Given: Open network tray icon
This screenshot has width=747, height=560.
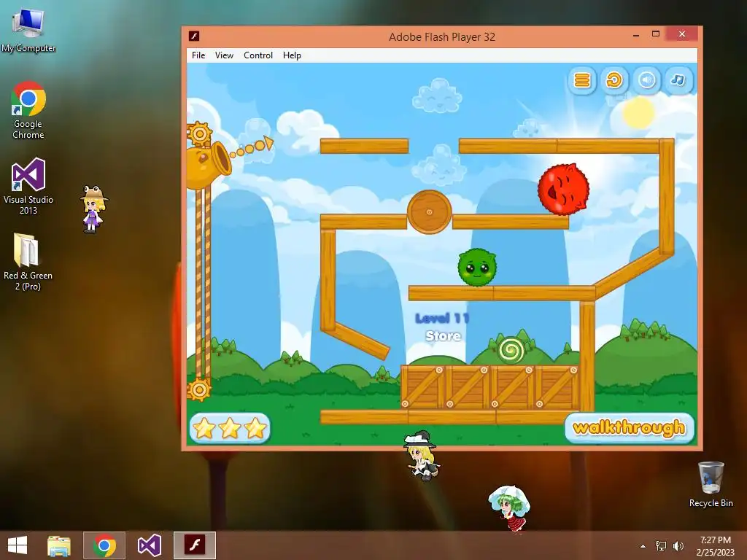Looking at the screenshot, I should coord(661,546).
